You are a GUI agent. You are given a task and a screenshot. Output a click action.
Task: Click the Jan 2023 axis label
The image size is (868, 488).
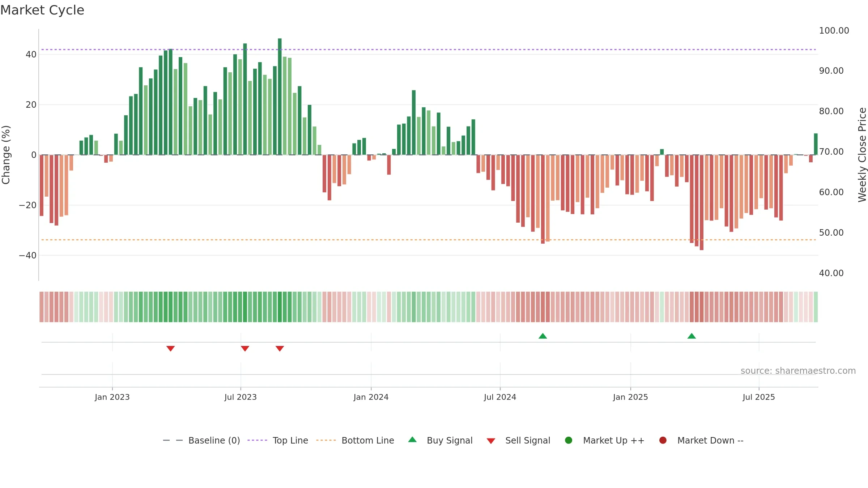112,397
